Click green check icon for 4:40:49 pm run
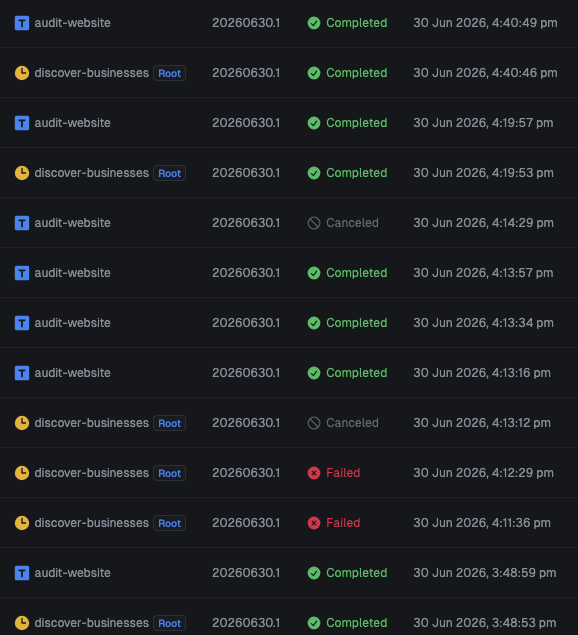Viewport: 578px width, 635px height. [x=314, y=23]
